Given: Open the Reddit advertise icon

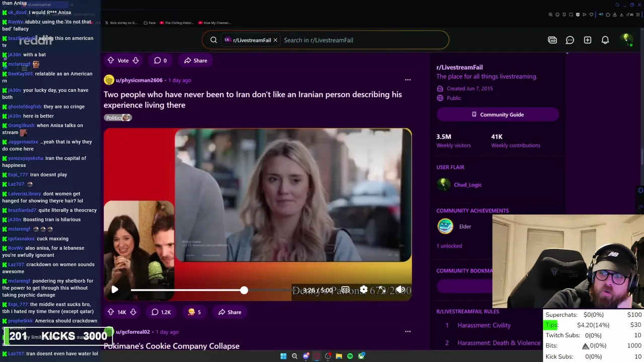Looking at the screenshot, I should [x=552, y=40].
